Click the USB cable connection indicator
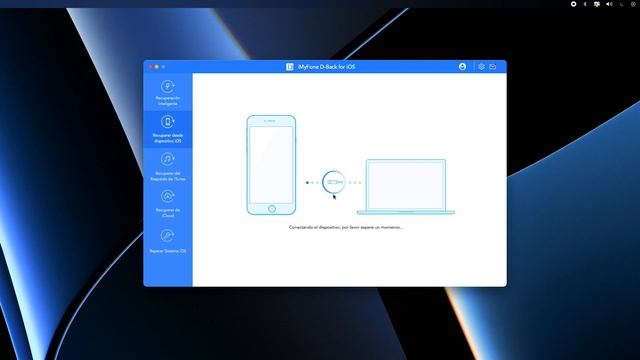This screenshot has height=360, width=640. pos(333,182)
